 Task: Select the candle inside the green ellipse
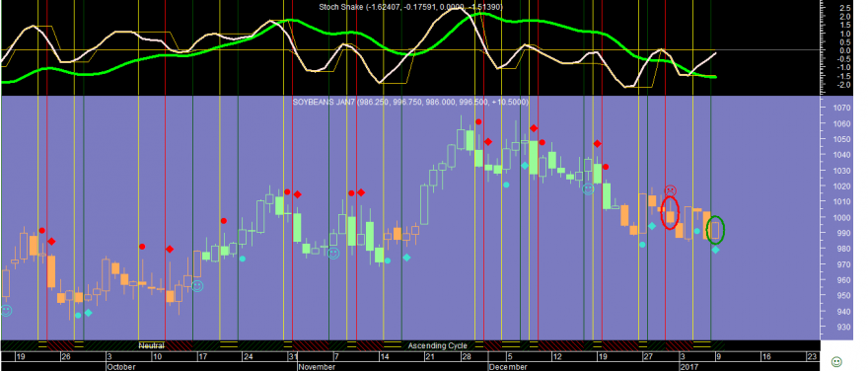[x=716, y=230]
